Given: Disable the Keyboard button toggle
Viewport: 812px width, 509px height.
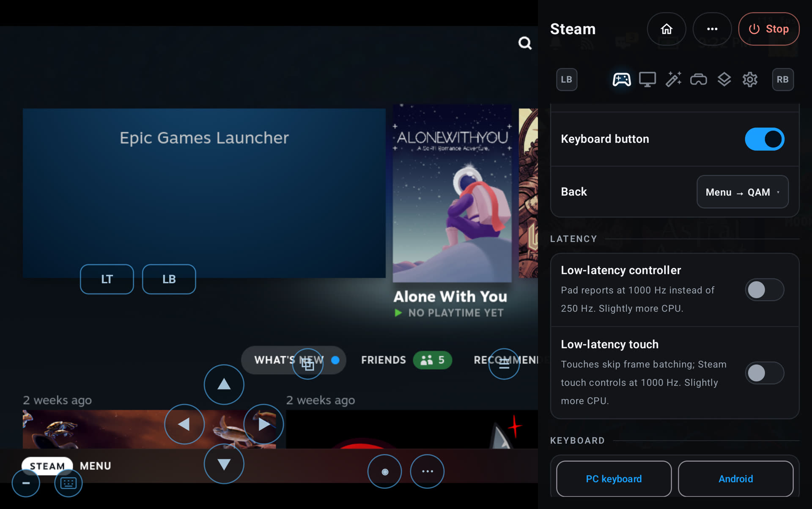Looking at the screenshot, I should coord(764,139).
